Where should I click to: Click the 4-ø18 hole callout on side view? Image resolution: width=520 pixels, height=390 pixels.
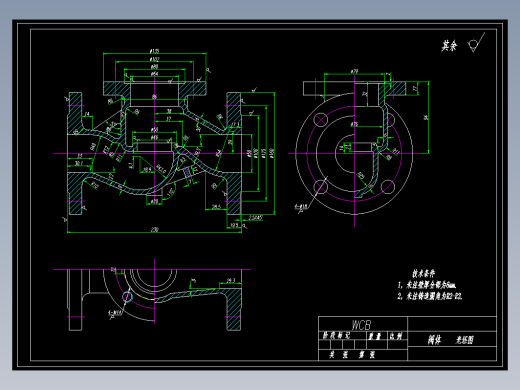[301, 207]
